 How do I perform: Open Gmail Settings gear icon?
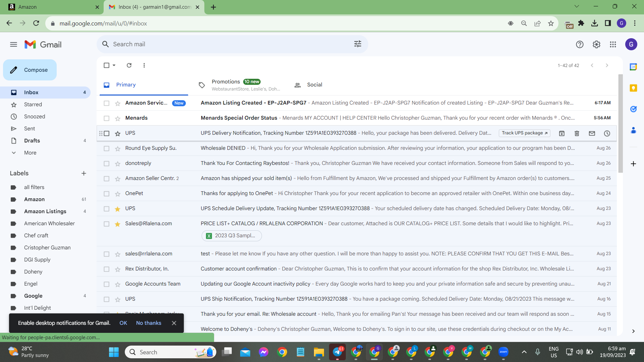tap(596, 44)
